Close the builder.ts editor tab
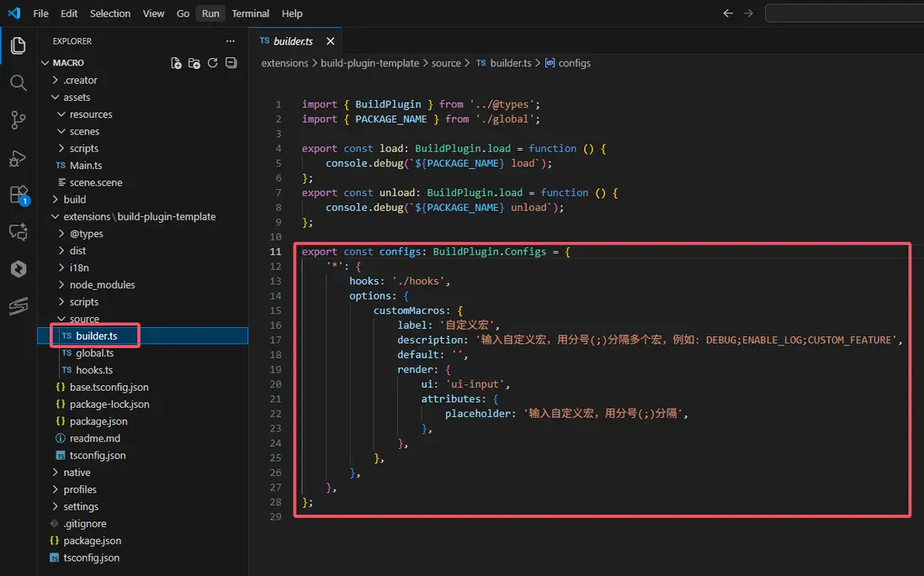 point(331,40)
